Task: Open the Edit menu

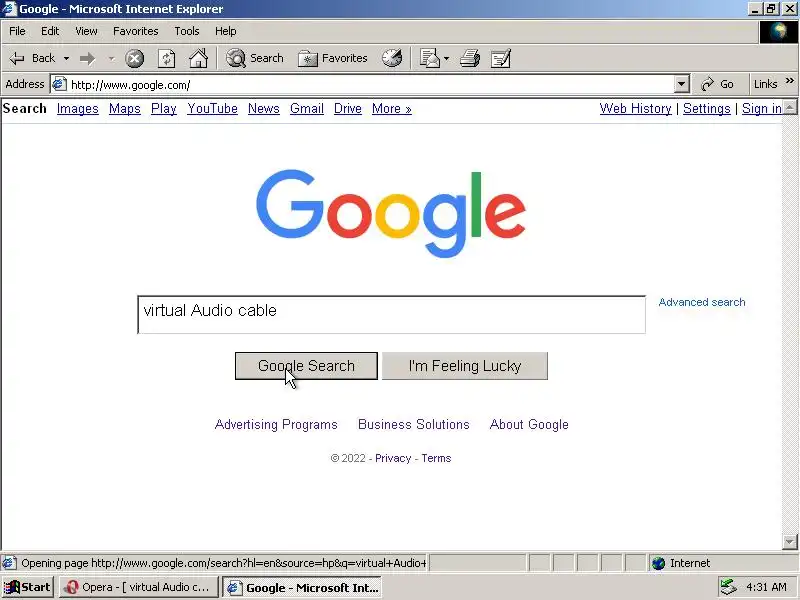Action: coord(50,31)
